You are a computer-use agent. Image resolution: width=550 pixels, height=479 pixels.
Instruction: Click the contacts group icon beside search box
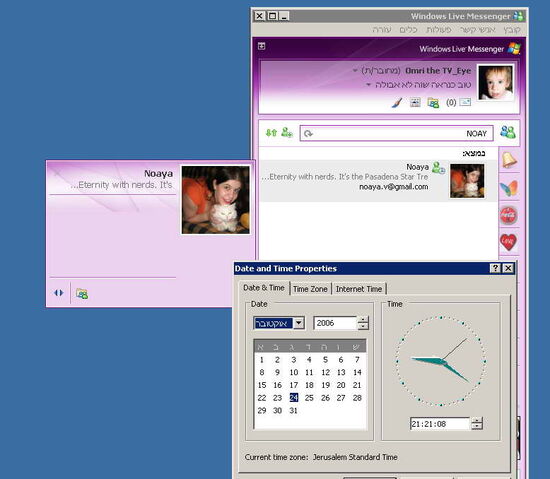[x=508, y=132]
